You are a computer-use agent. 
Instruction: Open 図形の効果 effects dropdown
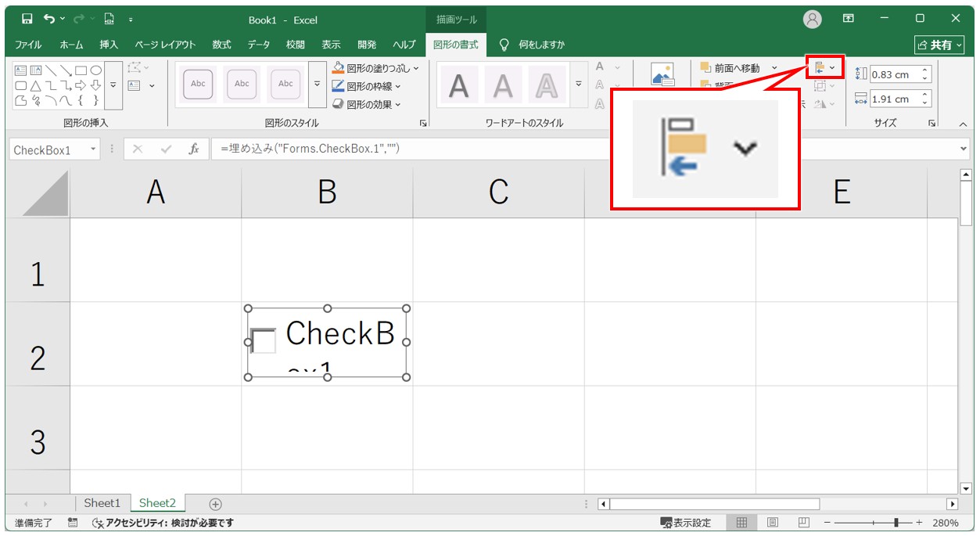(367, 104)
